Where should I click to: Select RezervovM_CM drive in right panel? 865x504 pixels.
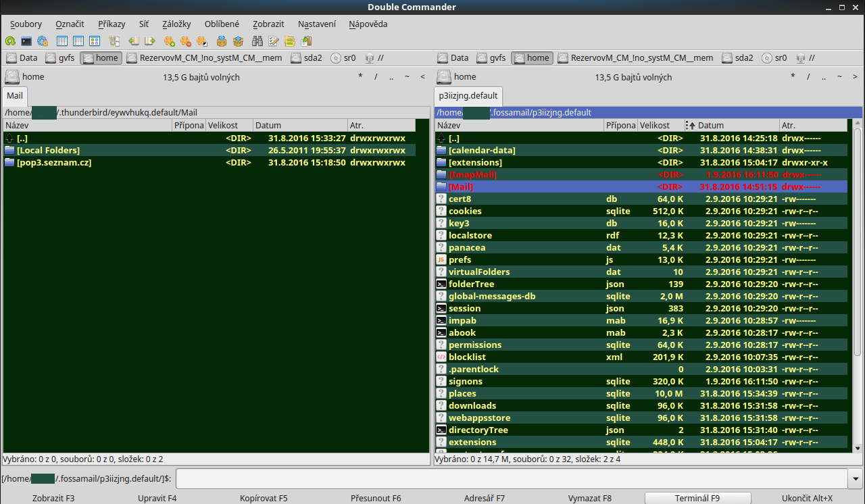637,58
